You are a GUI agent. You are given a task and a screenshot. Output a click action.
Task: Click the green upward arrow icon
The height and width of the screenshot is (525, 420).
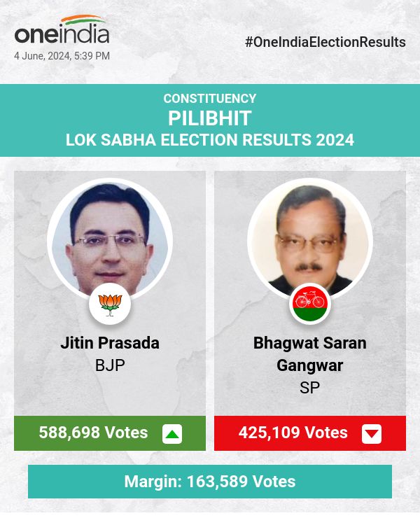click(172, 434)
